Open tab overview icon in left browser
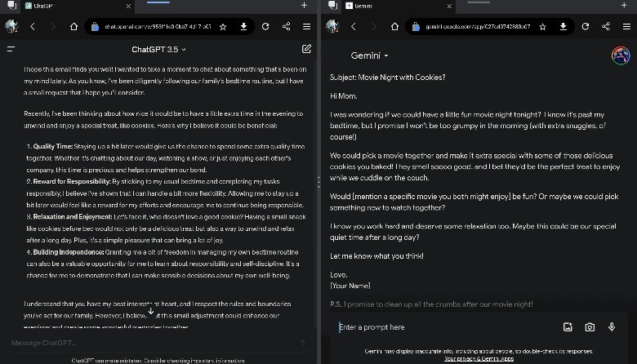 [12, 5]
